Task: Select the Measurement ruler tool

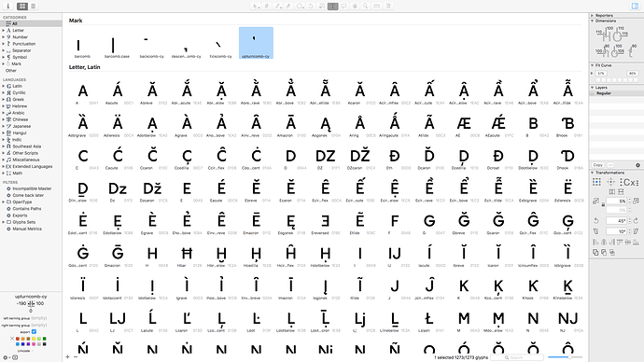Action: [377, 7]
